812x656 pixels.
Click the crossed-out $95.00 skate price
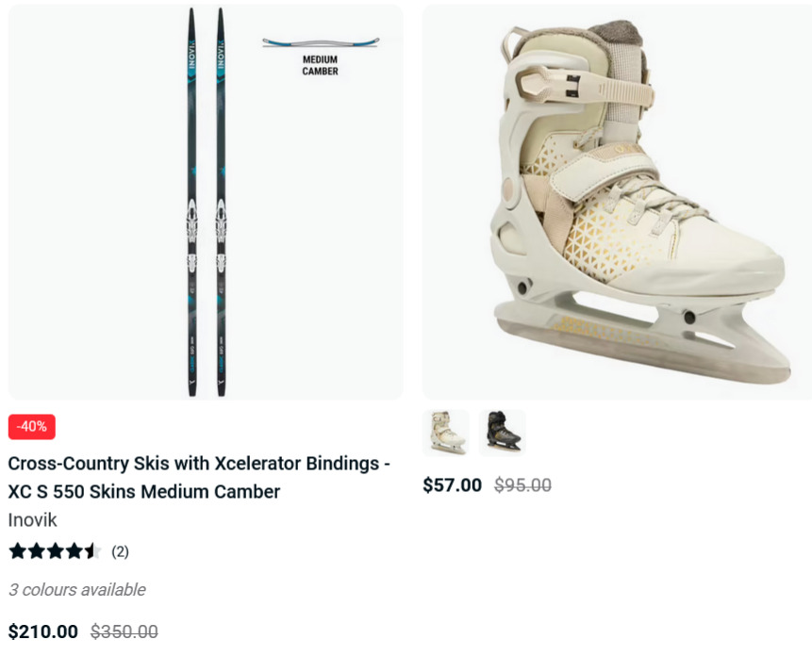522,485
